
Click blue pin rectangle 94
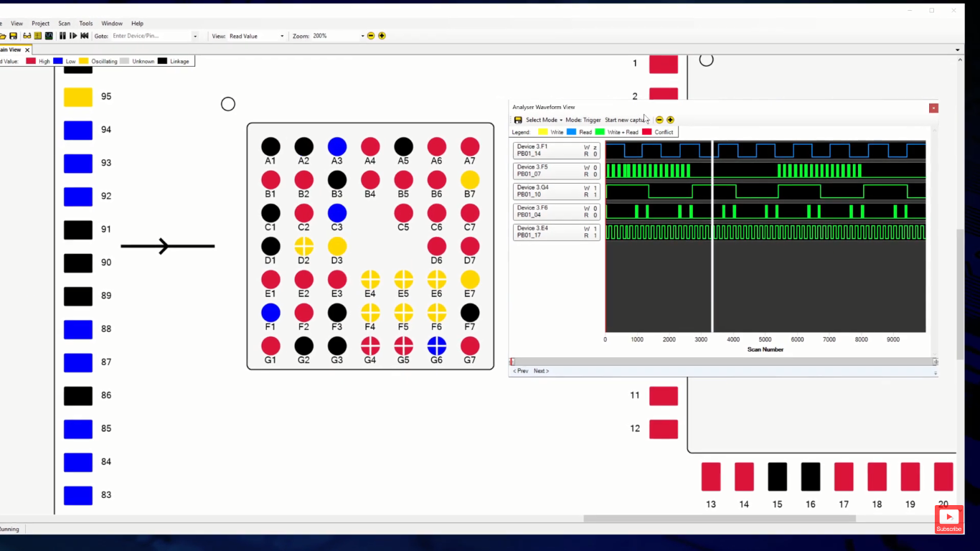[78, 130]
